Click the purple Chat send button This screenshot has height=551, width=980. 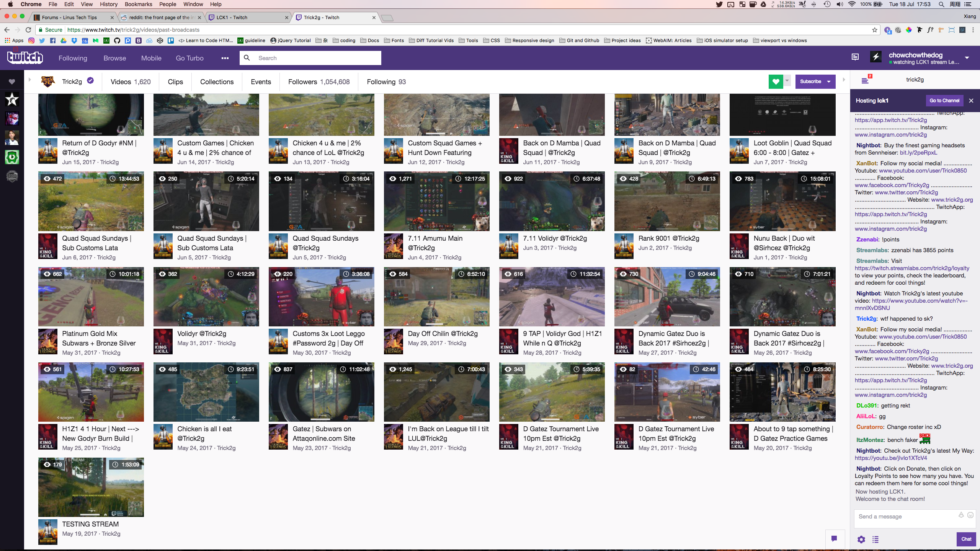point(966,539)
